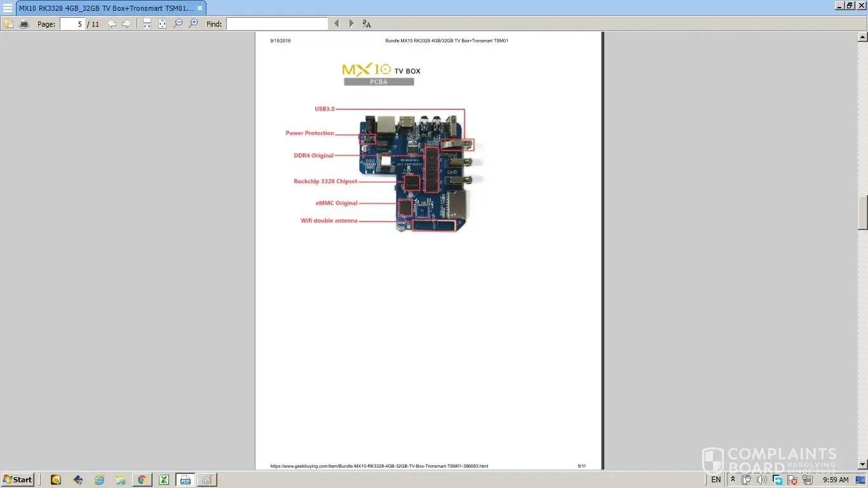This screenshot has width=868, height=488.
Task: Open the hamburger menu button
Action: pyautogui.click(x=8, y=8)
